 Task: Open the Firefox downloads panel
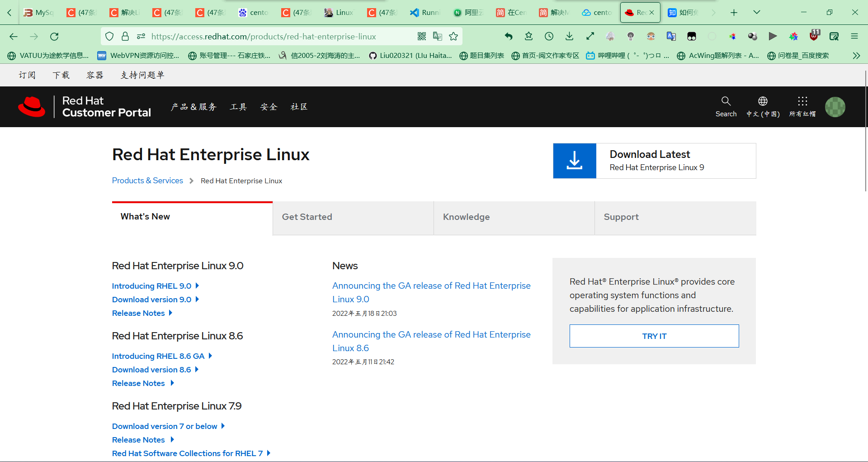570,37
